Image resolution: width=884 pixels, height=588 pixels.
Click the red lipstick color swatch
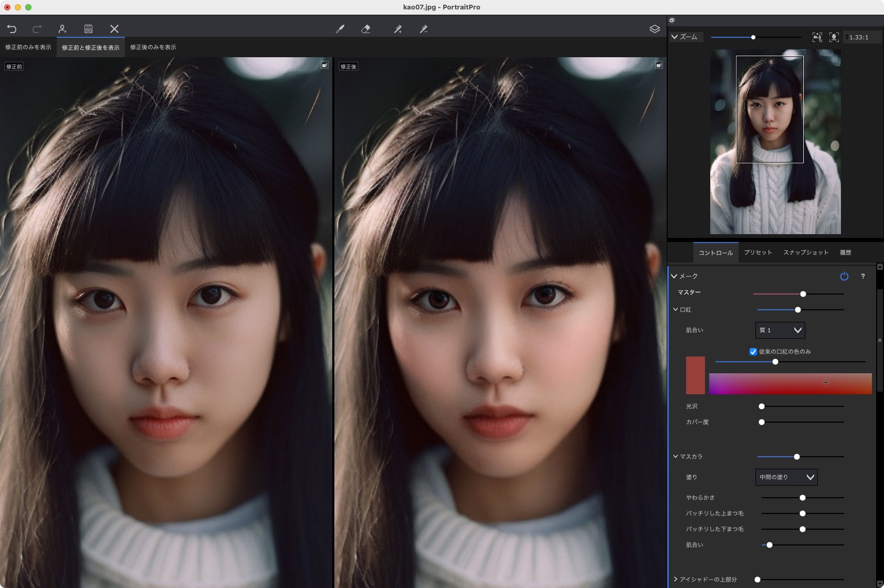click(x=696, y=375)
